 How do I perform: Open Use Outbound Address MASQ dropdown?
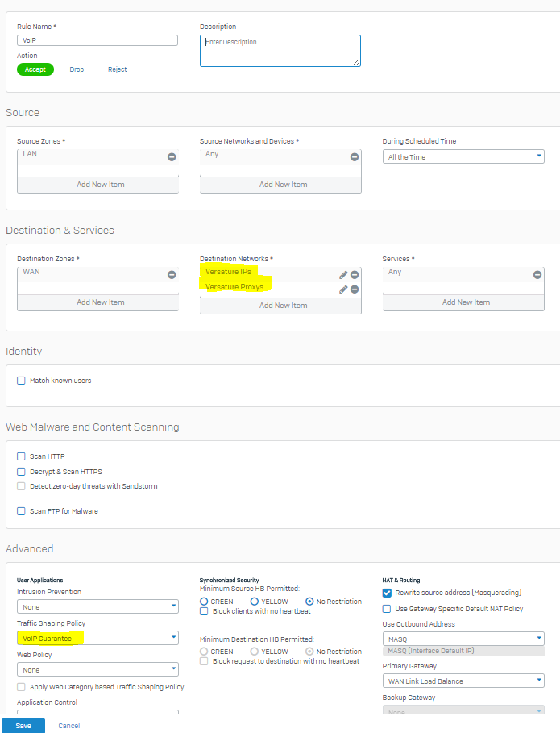click(463, 639)
